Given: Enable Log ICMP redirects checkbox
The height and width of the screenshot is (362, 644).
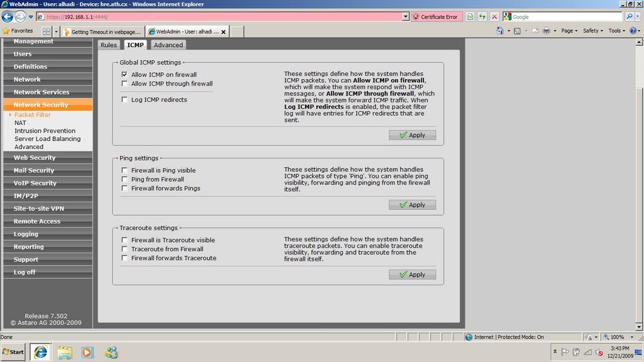Looking at the screenshot, I should tap(125, 99).
